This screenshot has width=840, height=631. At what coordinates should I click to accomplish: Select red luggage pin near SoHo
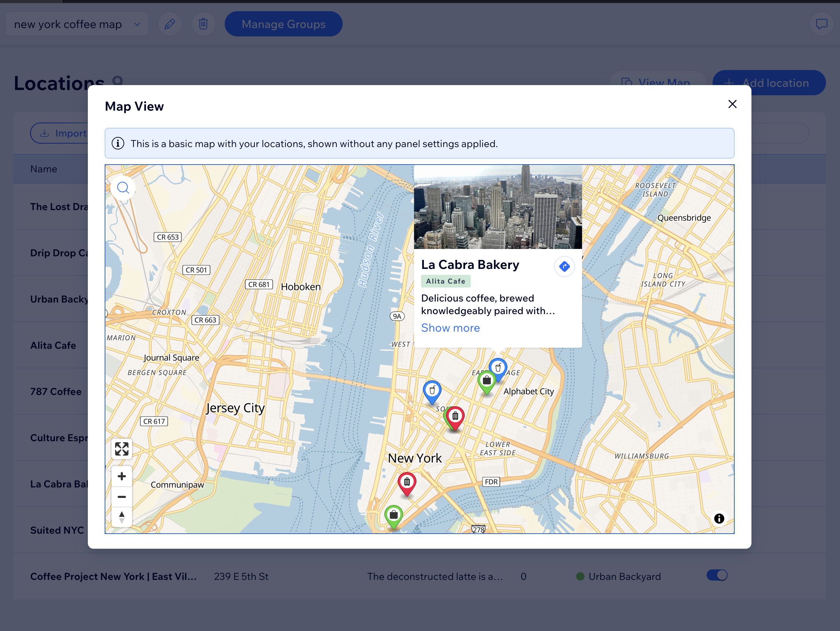click(455, 418)
